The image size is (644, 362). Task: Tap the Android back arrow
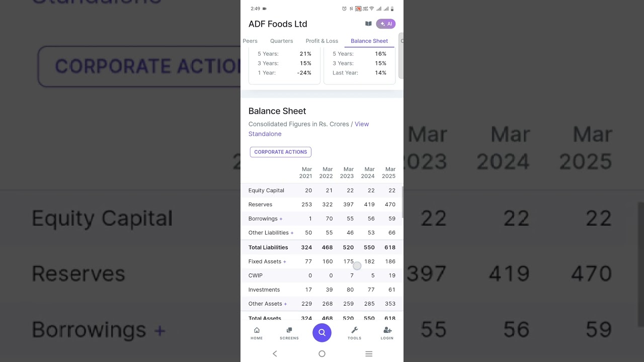(275, 354)
